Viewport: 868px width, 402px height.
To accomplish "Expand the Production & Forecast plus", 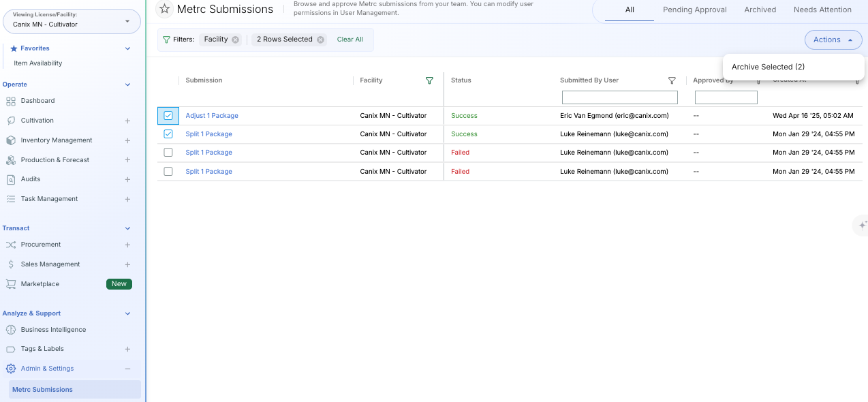I will [x=127, y=160].
